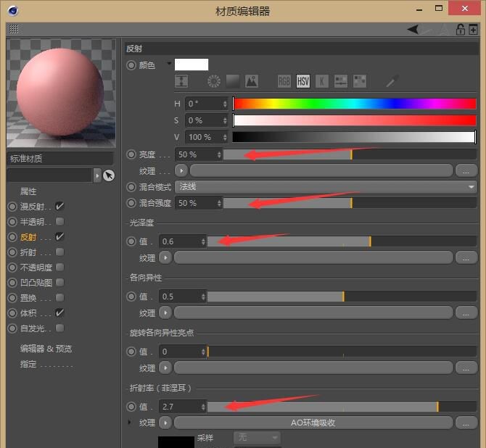The height and width of the screenshot is (448, 486).
Task: Switch color mode to HSV
Action: [x=302, y=81]
